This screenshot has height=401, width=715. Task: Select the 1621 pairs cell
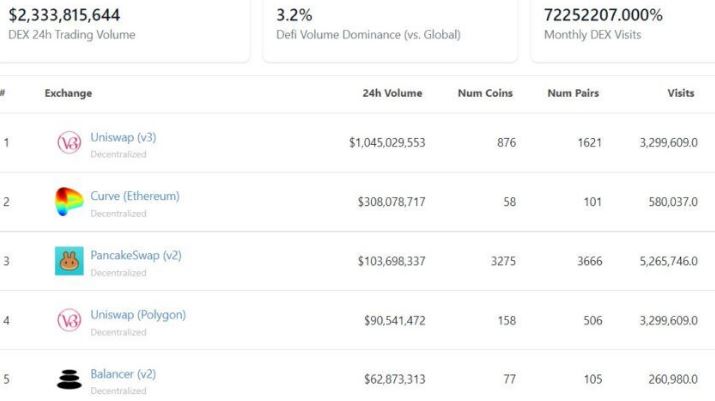click(x=590, y=143)
